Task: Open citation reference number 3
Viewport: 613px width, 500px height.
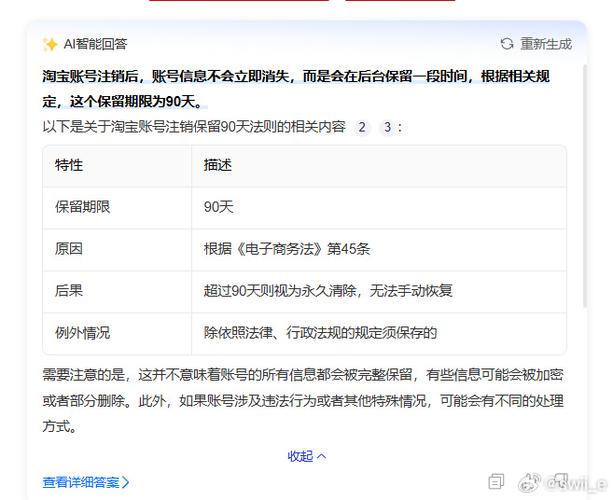Action: click(387, 127)
